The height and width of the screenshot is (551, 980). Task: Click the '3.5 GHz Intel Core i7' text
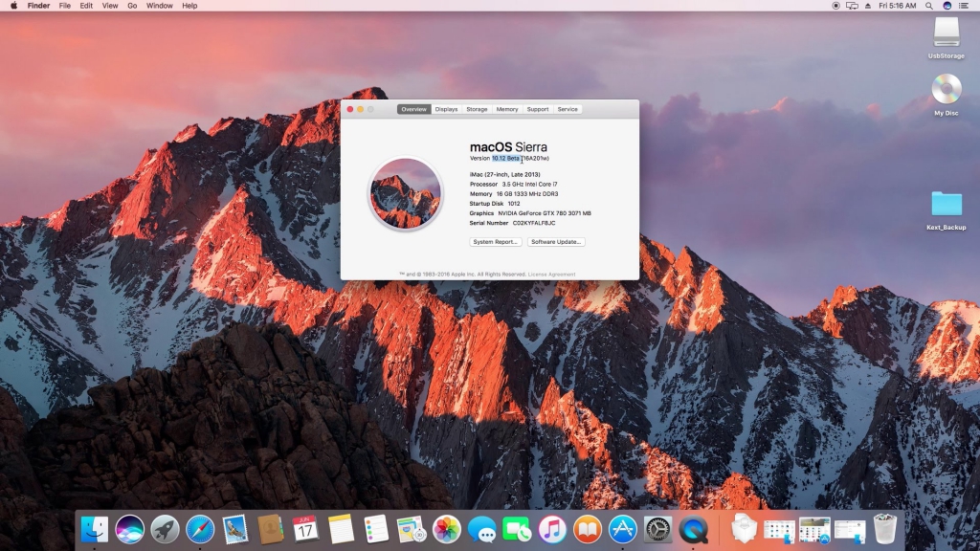(x=529, y=185)
